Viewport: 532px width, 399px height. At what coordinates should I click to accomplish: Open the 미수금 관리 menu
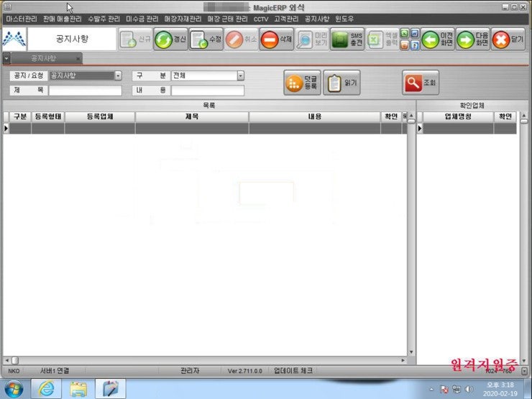pyautogui.click(x=142, y=19)
